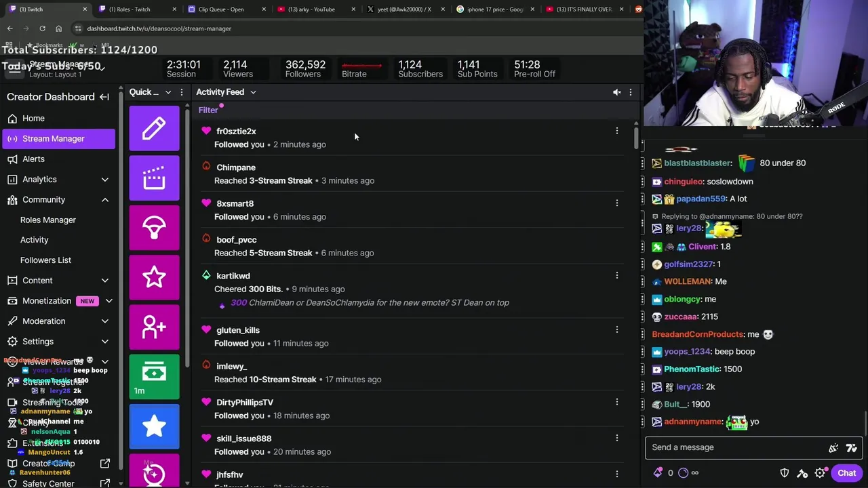
Task: Switch to Roles - Twitch browser tab
Action: (x=136, y=9)
